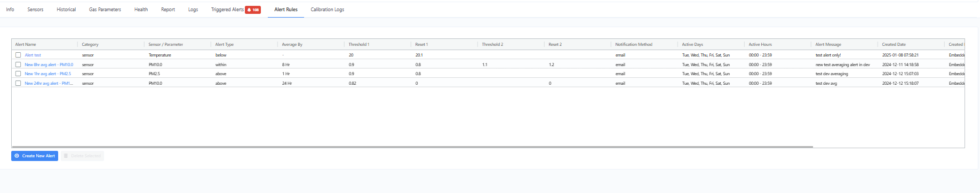Click created date 2024-12-12 15:18:07
980x193 pixels.
click(x=900, y=83)
